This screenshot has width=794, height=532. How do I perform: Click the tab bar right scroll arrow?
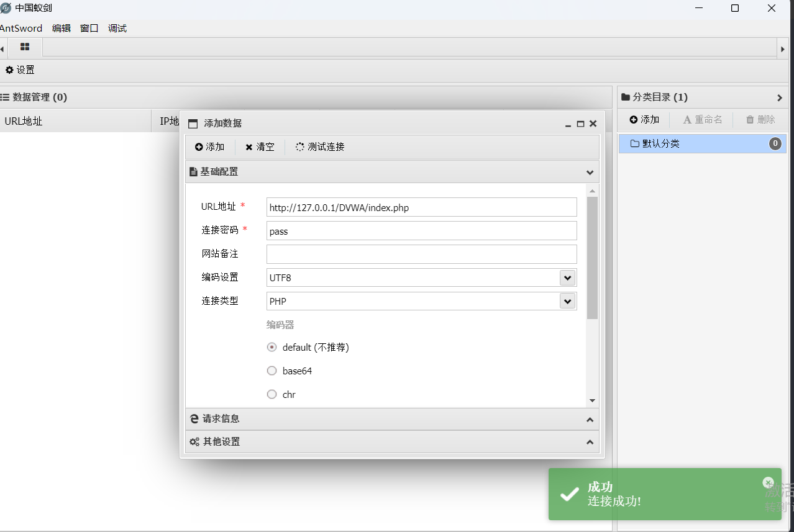(783, 48)
